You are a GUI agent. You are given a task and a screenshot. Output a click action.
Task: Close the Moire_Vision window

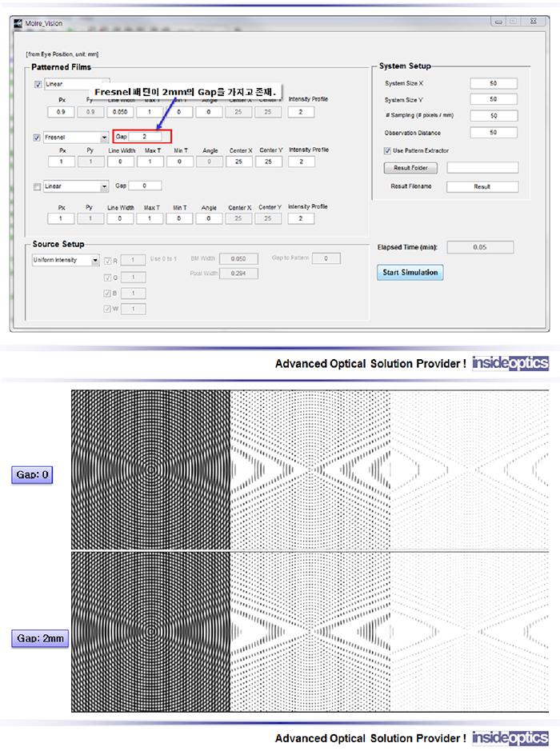533,22
